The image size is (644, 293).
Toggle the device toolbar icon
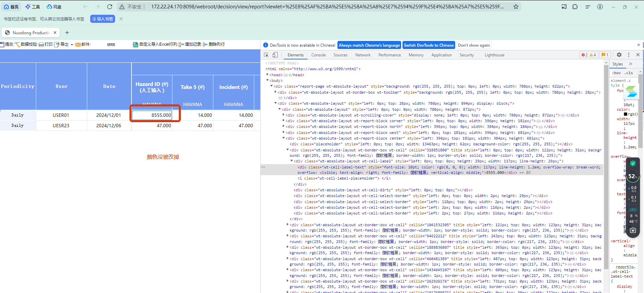pos(275,55)
